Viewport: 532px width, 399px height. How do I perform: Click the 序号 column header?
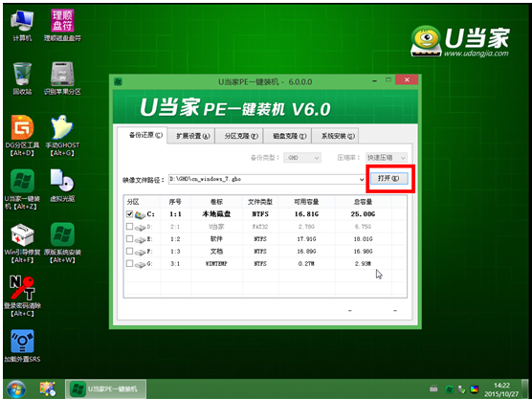(x=175, y=202)
